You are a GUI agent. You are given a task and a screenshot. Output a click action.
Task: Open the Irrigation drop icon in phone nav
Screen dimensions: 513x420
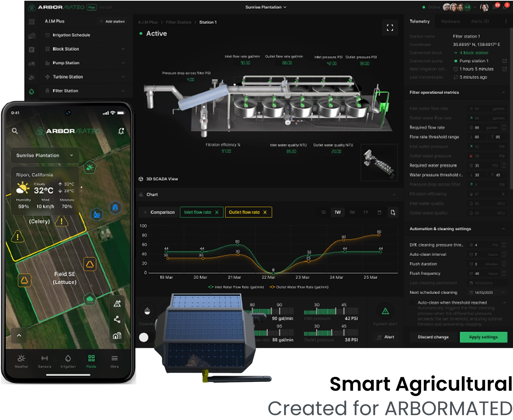pos(68,358)
